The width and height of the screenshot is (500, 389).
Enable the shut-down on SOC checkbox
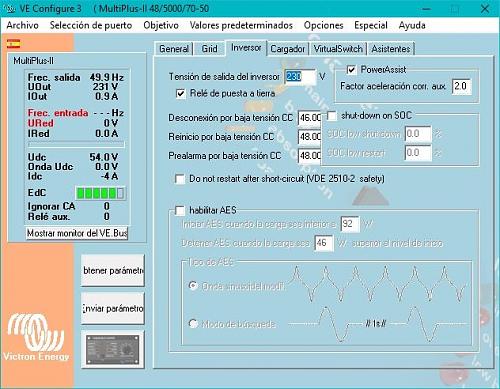pos(332,116)
